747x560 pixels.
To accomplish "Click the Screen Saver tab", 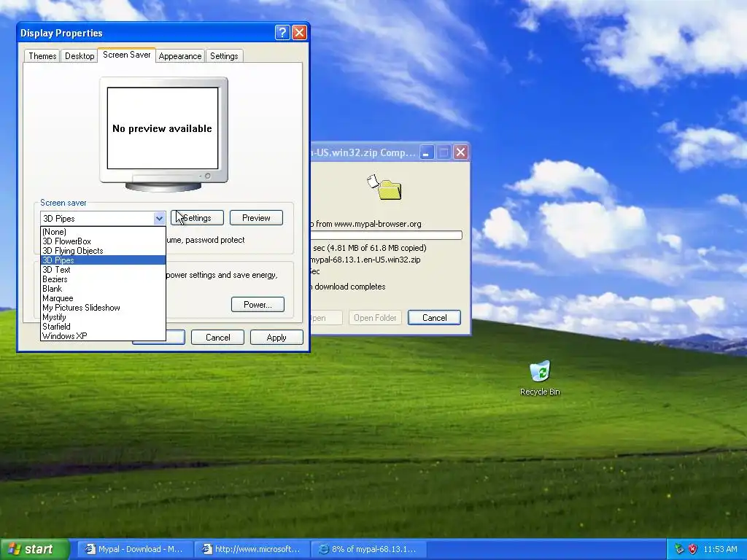I will 127,55.
